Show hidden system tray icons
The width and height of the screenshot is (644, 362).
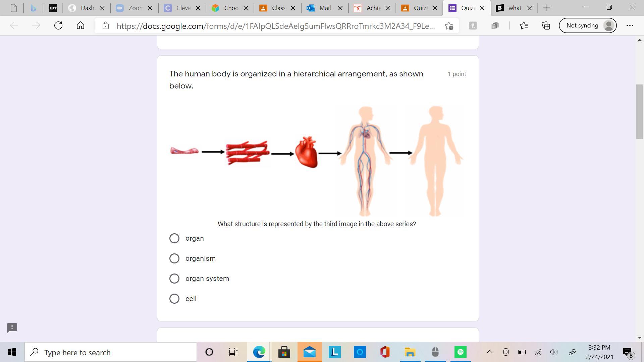489,352
